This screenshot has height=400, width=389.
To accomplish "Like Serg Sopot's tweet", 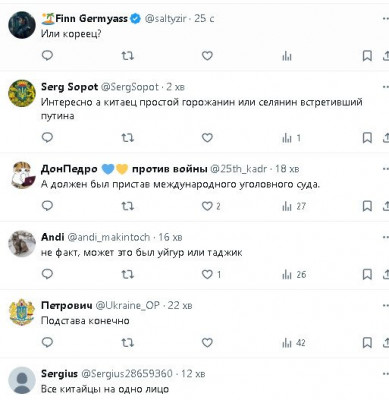I will 207,137.
